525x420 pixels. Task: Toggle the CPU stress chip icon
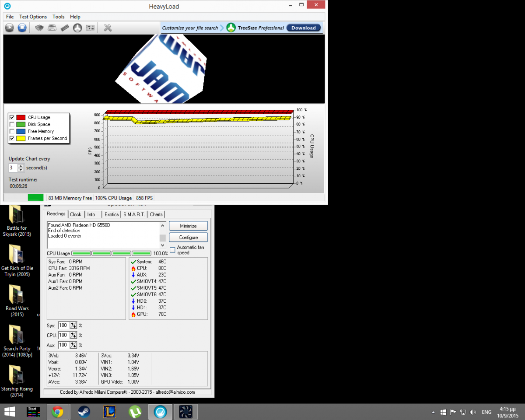39,28
